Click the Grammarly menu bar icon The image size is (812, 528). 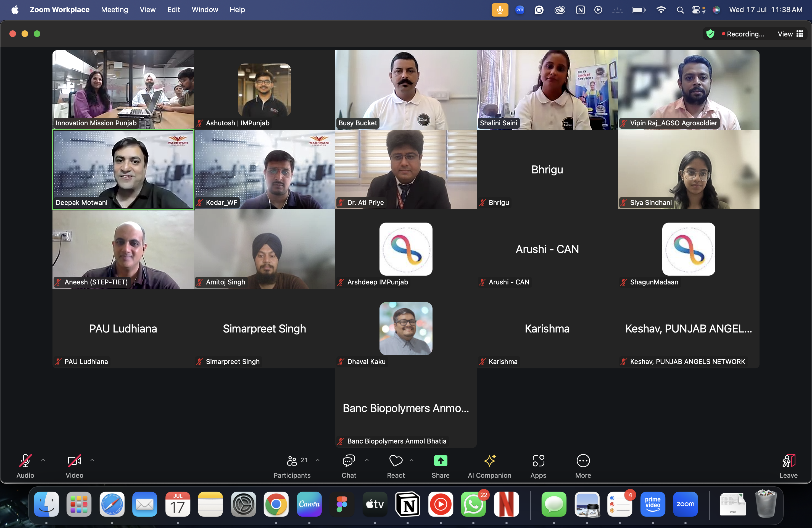539,10
